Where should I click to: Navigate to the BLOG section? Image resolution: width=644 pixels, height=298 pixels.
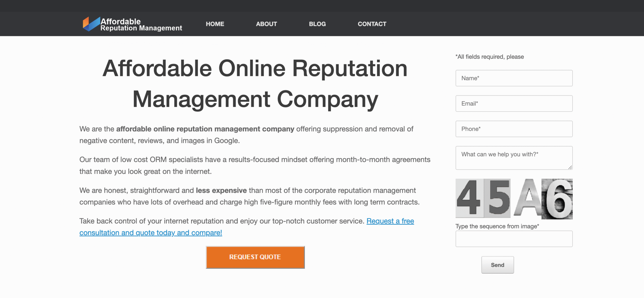tap(317, 24)
